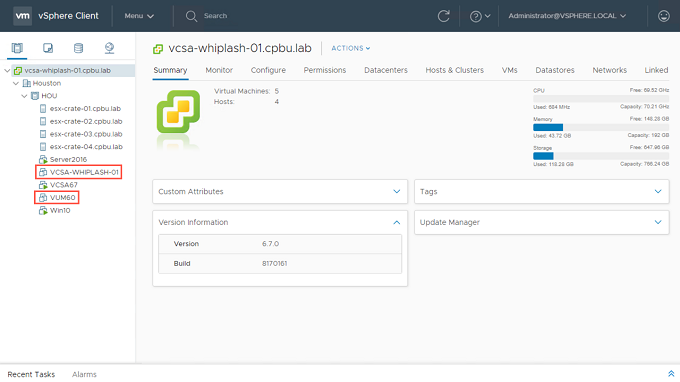Viewport: 680px width, 382px height.
Task: Switch to VMs and Templates inventory view
Action: (48, 48)
